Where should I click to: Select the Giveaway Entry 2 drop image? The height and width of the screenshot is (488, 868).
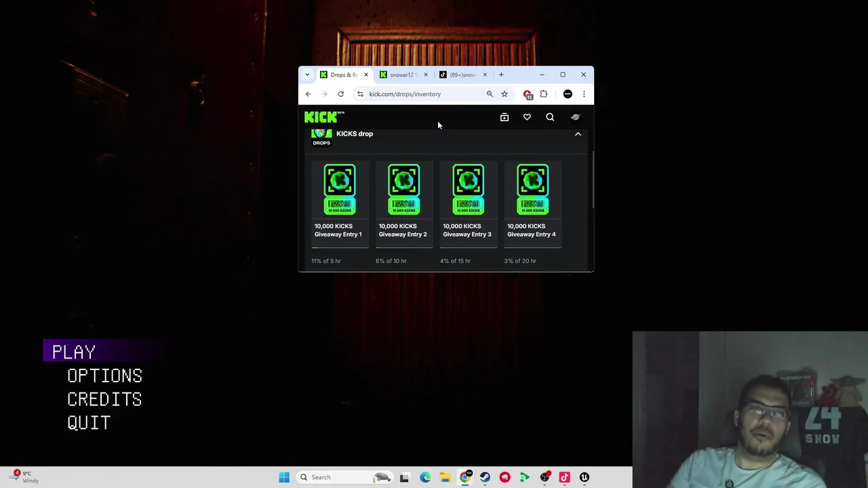click(x=404, y=189)
